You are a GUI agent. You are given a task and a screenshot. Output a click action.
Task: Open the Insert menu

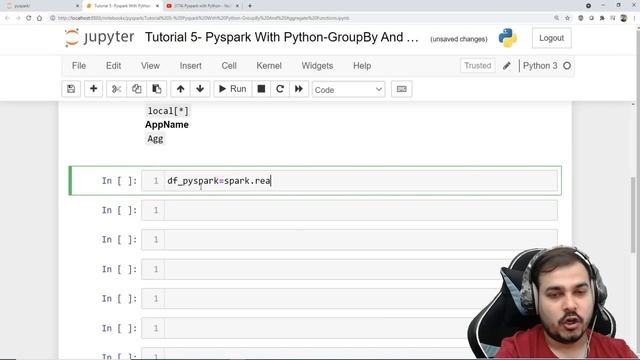click(x=191, y=66)
